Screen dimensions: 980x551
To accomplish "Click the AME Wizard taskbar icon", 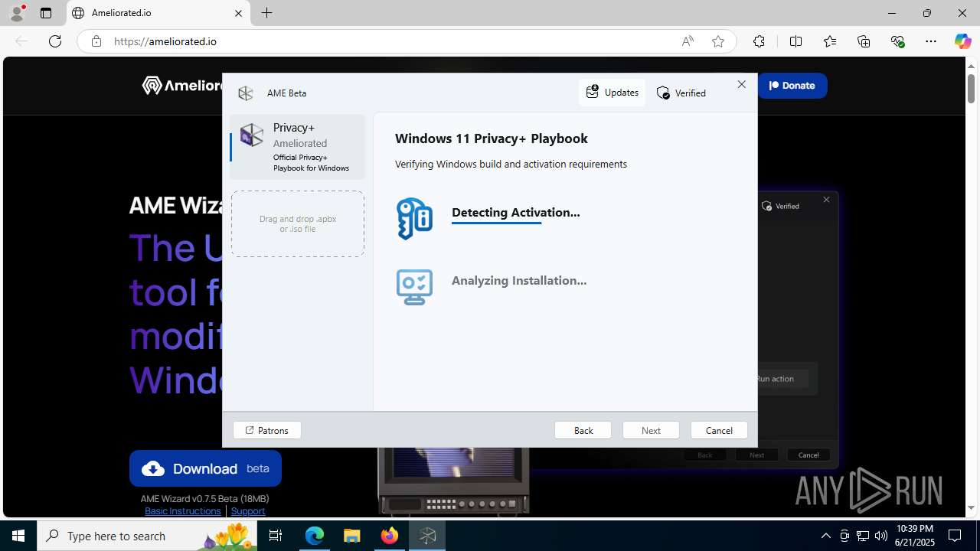I will pyautogui.click(x=427, y=536).
